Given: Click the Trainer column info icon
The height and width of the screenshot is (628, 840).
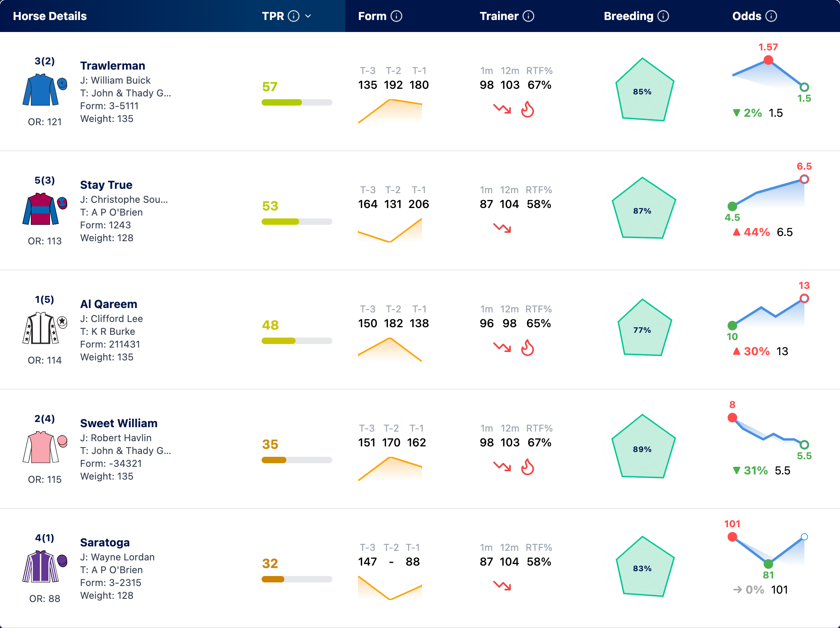Looking at the screenshot, I should click(x=528, y=16).
